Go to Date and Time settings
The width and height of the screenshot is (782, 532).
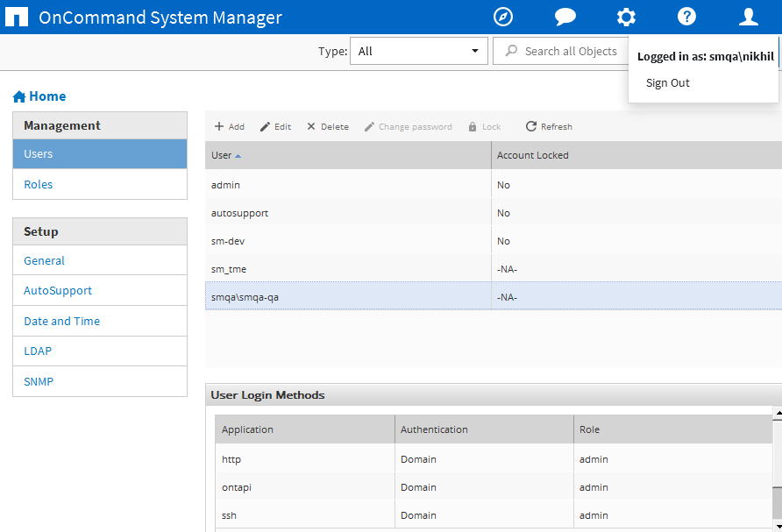click(x=61, y=322)
